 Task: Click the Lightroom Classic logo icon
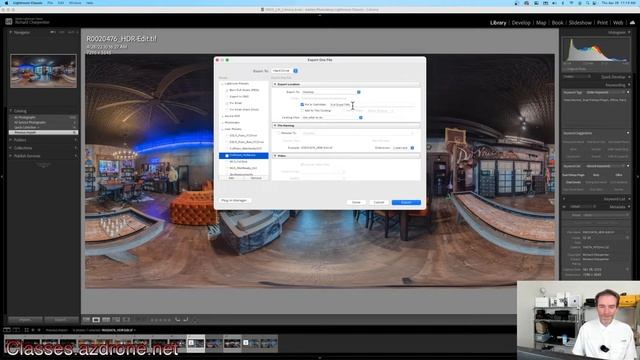[9, 21]
